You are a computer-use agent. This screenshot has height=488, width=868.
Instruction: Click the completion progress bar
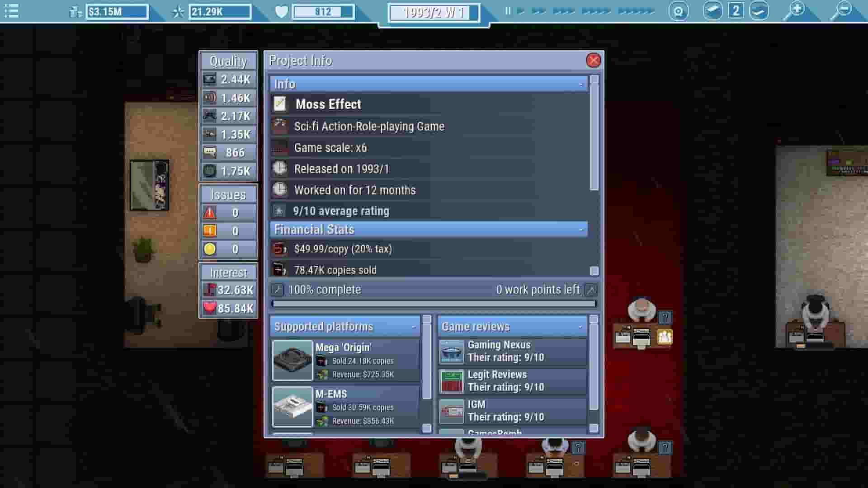tap(434, 304)
